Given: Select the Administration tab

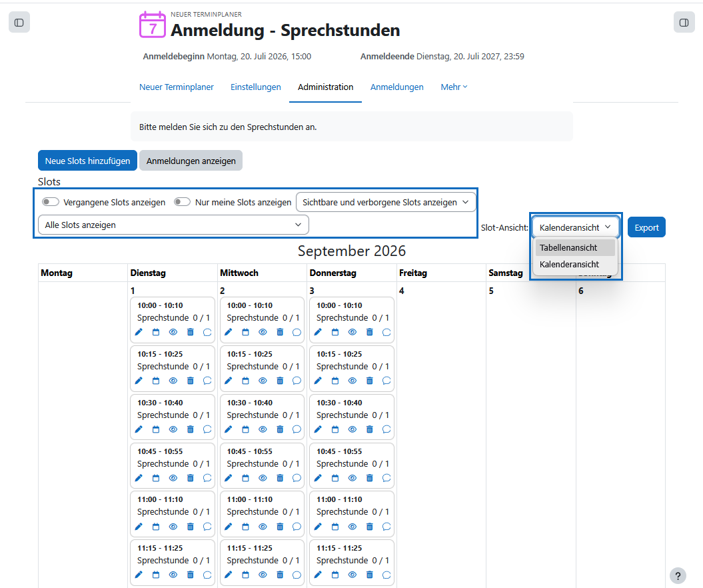Looking at the screenshot, I should click(325, 87).
